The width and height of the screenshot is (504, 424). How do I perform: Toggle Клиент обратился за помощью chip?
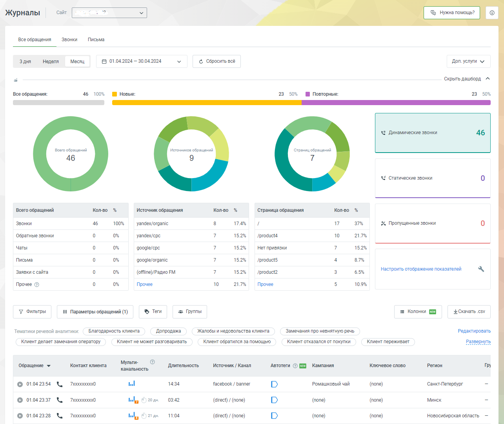click(237, 342)
